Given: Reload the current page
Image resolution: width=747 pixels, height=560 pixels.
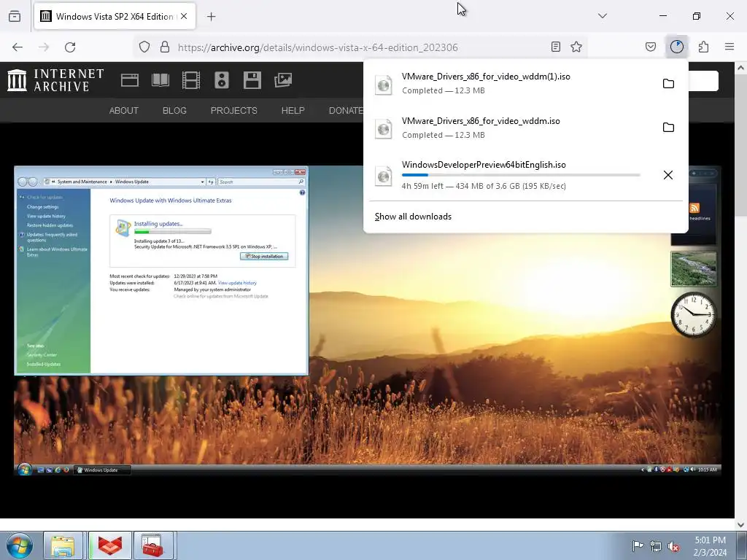Looking at the screenshot, I should [x=70, y=47].
